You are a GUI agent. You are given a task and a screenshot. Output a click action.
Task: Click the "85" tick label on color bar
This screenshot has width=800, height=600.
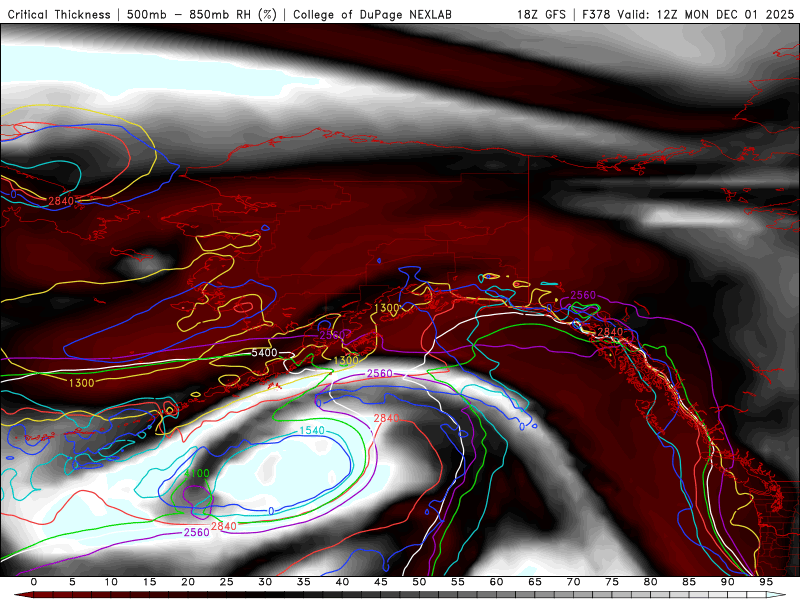point(689,582)
